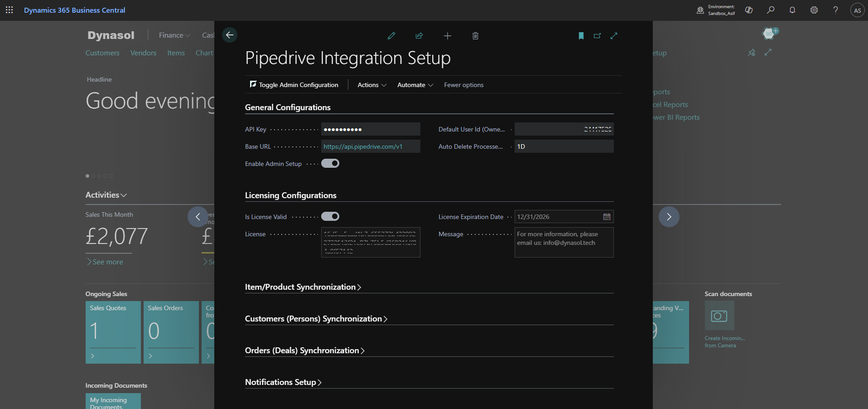This screenshot has width=868, height=409.
Task: Click the trash delete icon
Action: (x=475, y=36)
